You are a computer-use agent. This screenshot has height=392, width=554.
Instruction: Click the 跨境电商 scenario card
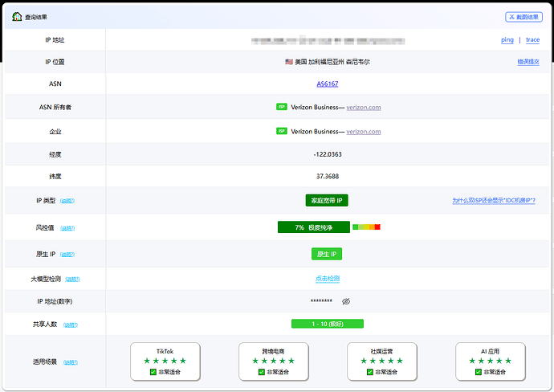274,361
